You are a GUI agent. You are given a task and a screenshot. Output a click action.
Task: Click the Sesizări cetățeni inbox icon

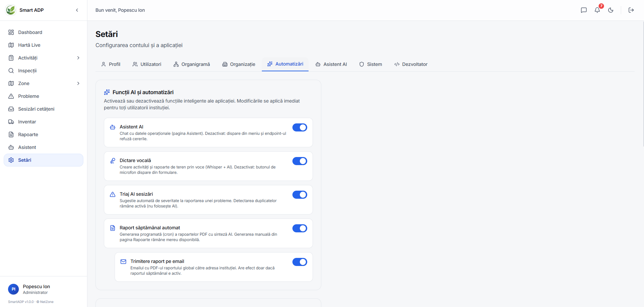11,109
